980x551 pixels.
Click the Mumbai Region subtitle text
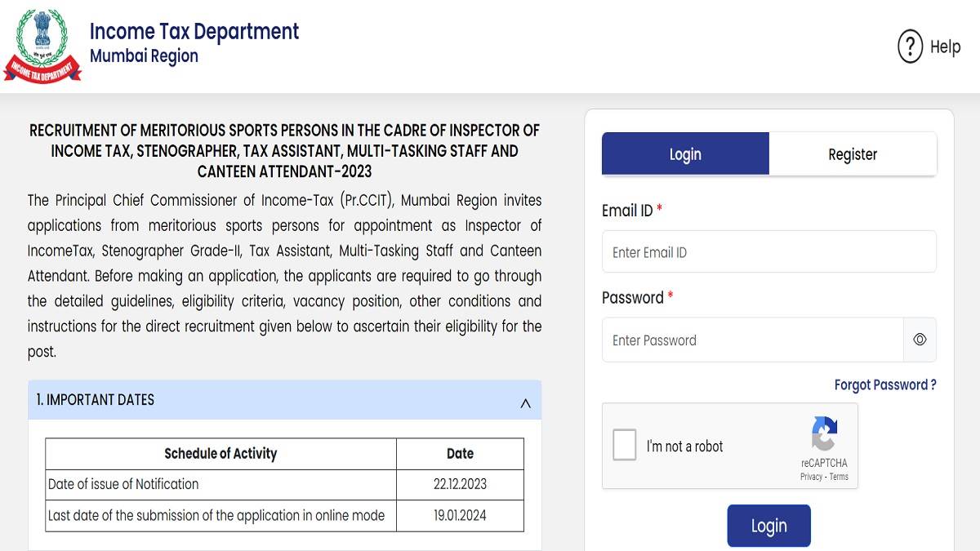(x=144, y=56)
